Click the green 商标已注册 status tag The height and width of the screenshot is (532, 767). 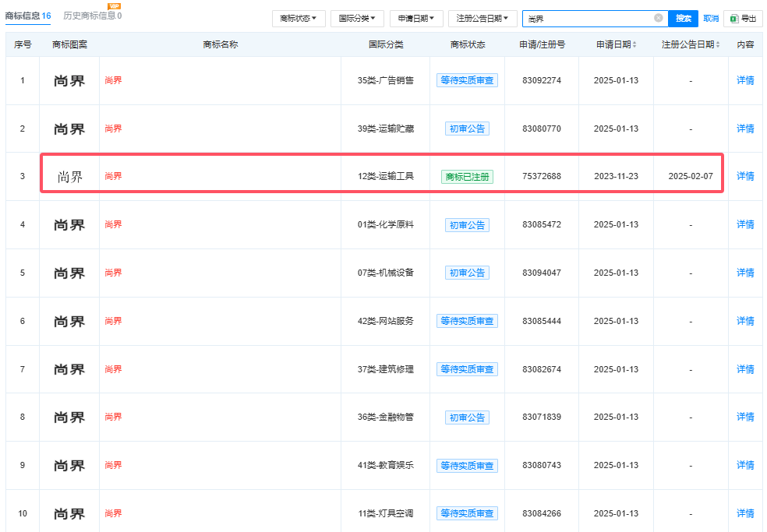click(x=467, y=177)
